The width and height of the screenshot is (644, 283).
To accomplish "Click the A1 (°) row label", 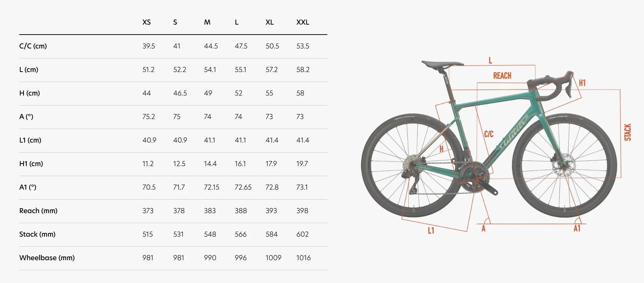I will pos(28,187).
